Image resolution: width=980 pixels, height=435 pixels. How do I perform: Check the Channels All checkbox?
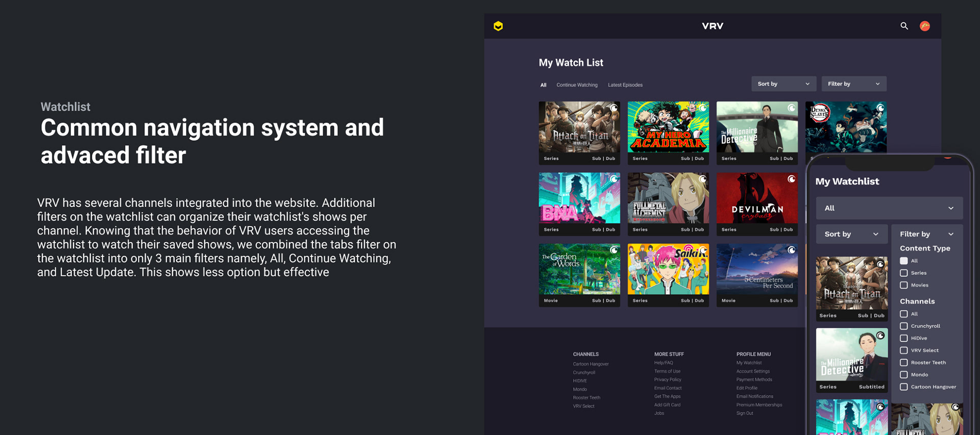pos(904,314)
